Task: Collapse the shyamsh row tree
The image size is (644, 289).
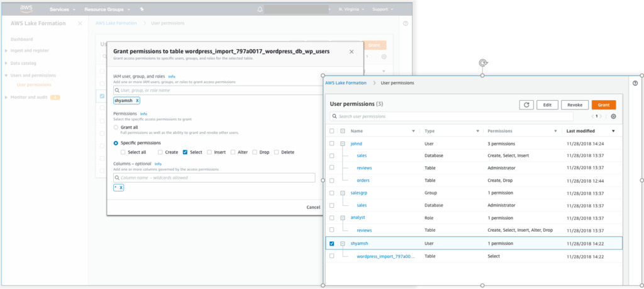Action: click(343, 244)
